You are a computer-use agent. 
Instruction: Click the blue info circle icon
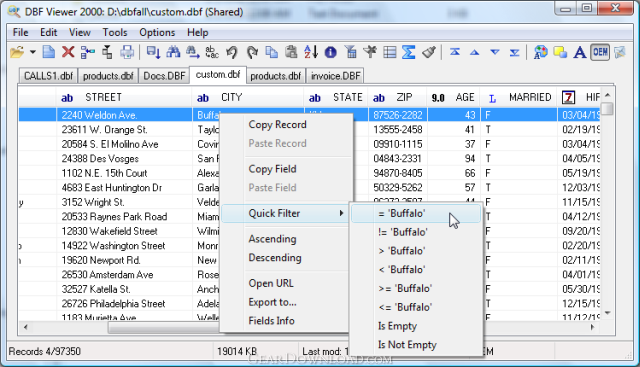pos(330,52)
